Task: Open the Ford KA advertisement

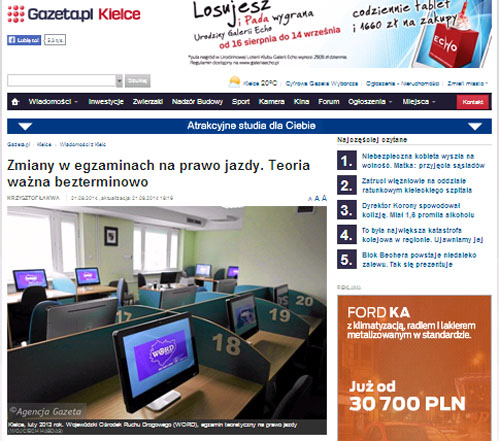Action: (x=414, y=368)
